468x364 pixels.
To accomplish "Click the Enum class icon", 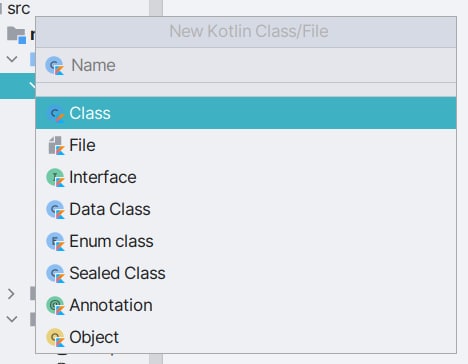I will click(55, 242).
